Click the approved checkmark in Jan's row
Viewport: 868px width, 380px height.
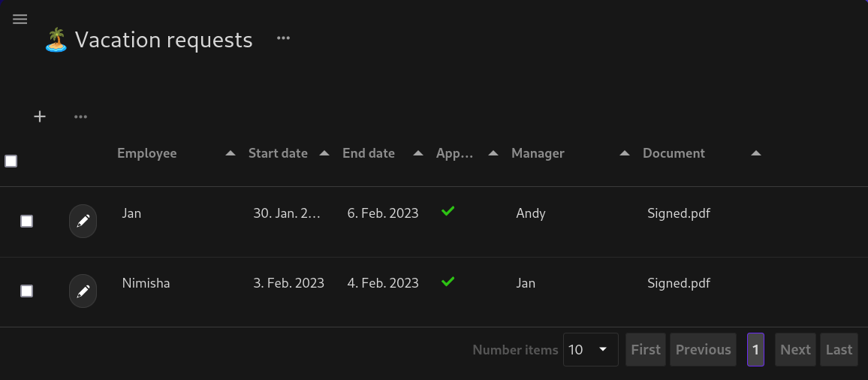pos(448,212)
